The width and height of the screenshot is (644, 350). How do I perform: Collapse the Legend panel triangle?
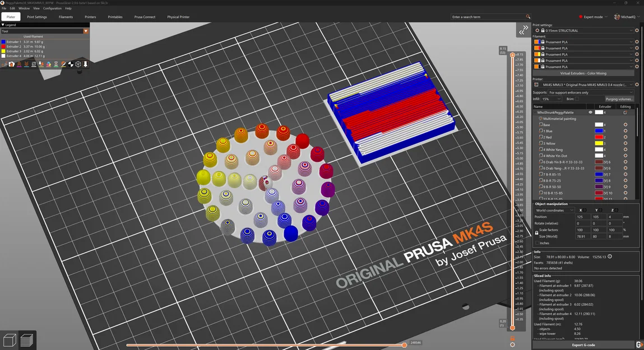(x=3, y=25)
